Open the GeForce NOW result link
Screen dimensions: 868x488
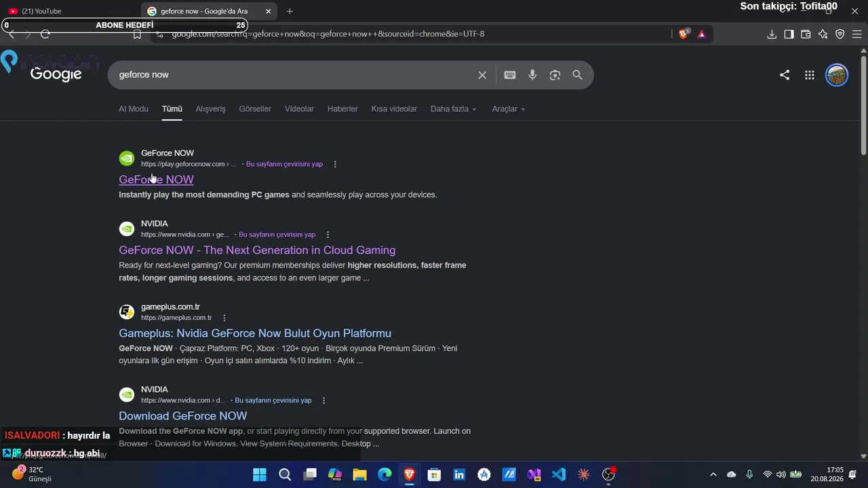click(156, 180)
